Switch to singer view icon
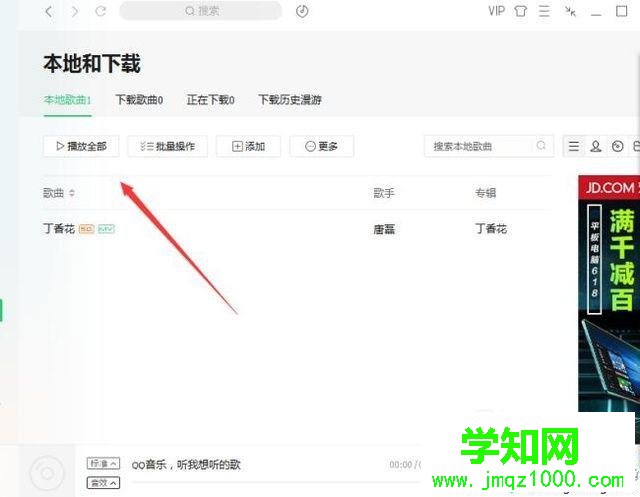 tap(596, 146)
